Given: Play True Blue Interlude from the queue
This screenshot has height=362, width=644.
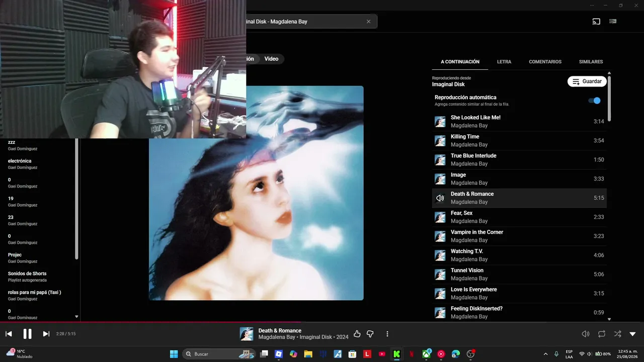Looking at the screenshot, I should pos(519,160).
